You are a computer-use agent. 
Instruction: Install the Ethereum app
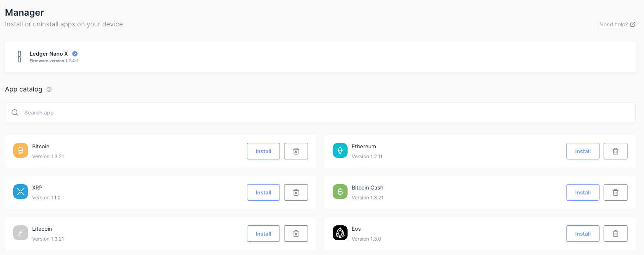(583, 151)
